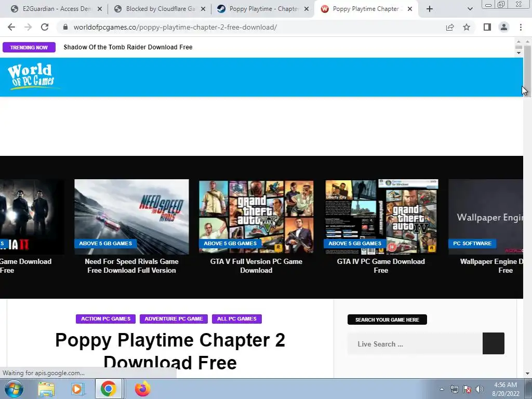Go back to previous page

(x=11, y=27)
